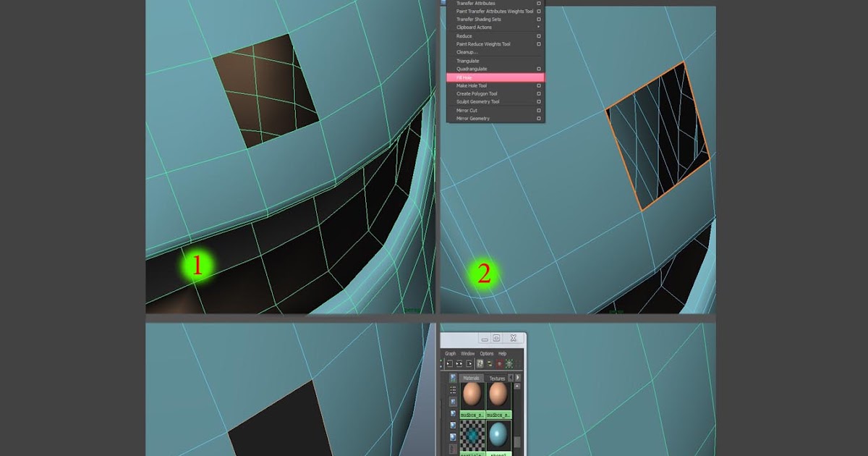Click the right tab scroll arrow

tap(518, 378)
